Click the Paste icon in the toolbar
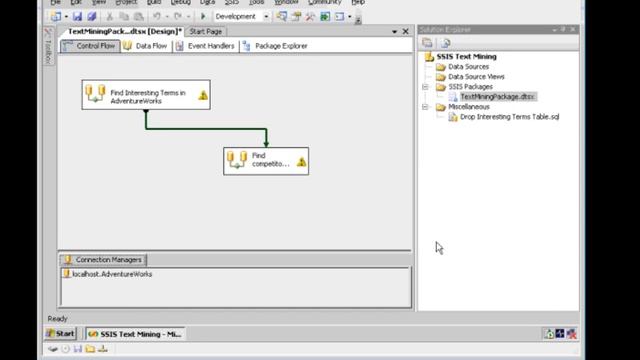Screen dimensions: 640x360 (139, 16)
